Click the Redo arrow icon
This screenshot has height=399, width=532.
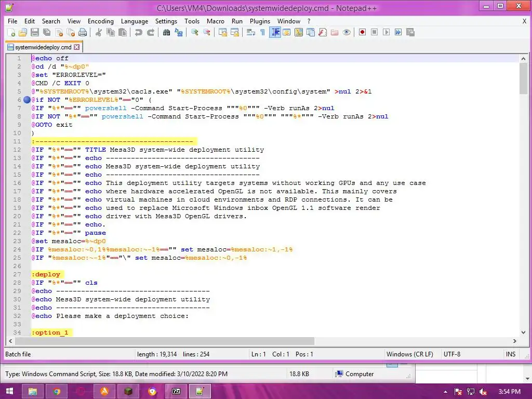tap(151, 32)
